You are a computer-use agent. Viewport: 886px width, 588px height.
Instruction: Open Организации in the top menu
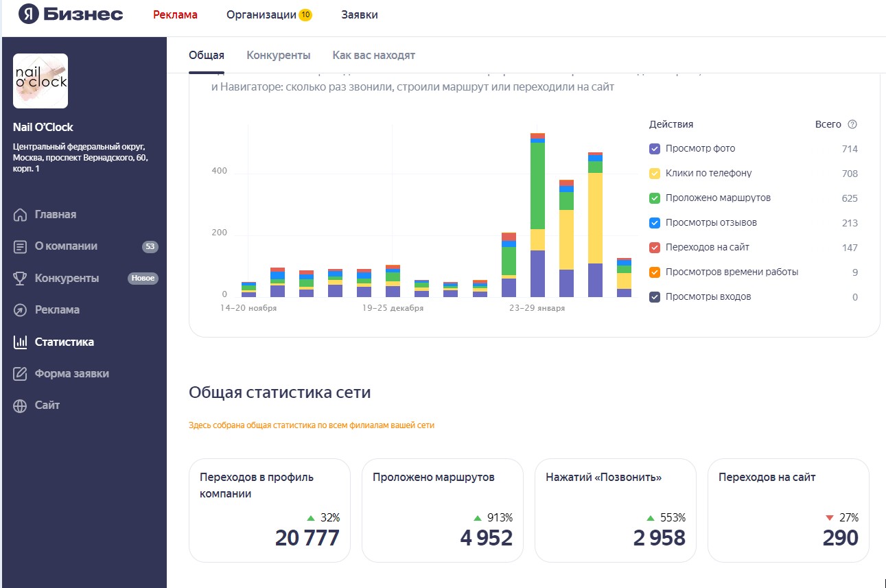pos(261,15)
